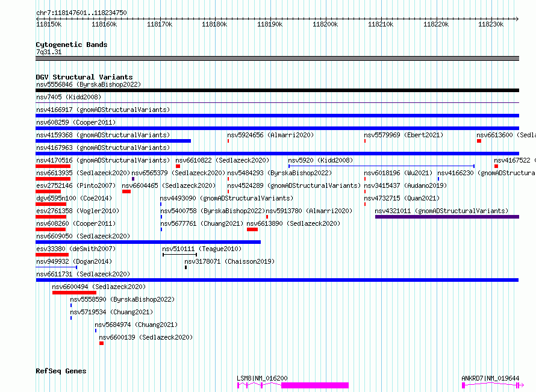Image resolution: width=536 pixels, height=392 pixels.
Task: Open esv33380 (deSmith2007) label
Action: click(76, 249)
